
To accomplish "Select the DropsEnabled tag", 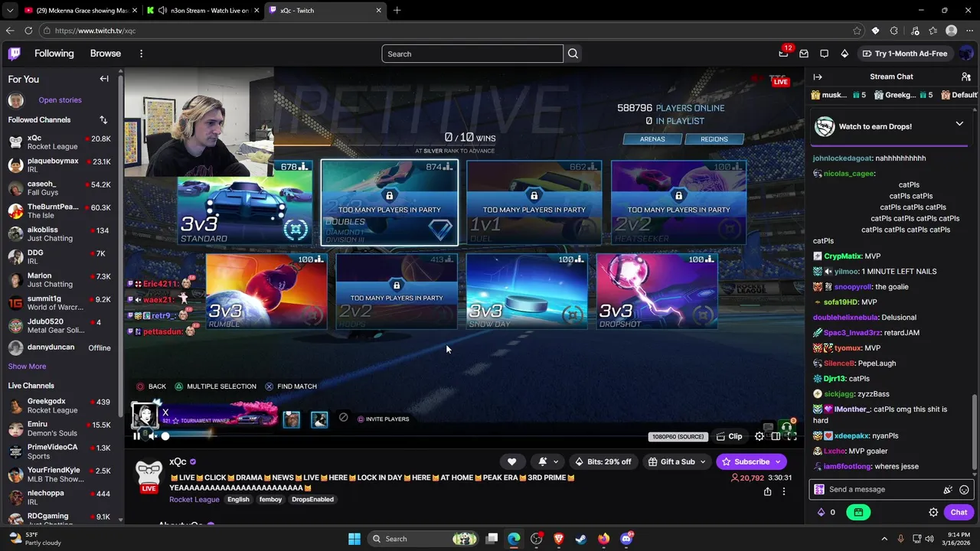I will point(312,499).
